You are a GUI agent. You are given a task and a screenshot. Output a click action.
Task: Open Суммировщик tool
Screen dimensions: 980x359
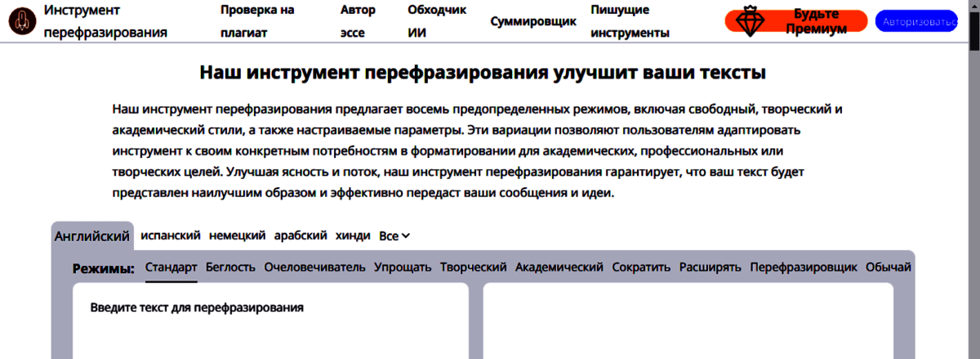(x=533, y=21)
